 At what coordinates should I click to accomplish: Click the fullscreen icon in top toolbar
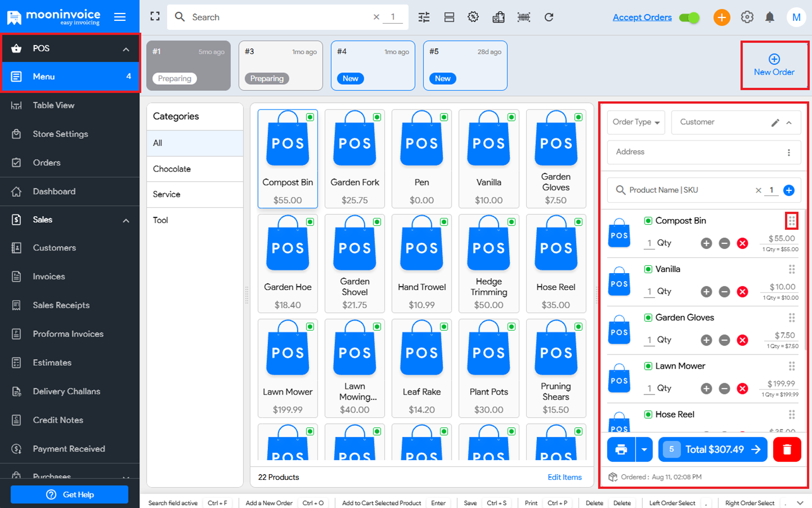pos(155,17)
